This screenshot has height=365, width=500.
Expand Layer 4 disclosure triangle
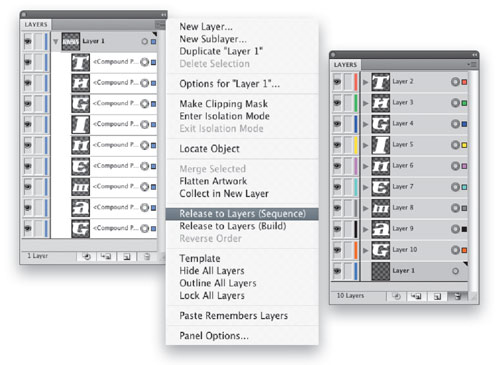[366, 124]
